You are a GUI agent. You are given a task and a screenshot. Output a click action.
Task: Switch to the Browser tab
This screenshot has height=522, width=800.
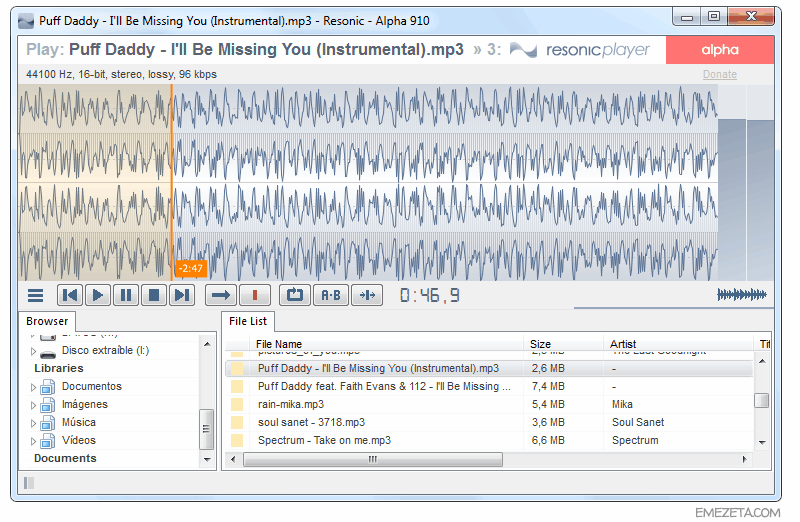47,321
